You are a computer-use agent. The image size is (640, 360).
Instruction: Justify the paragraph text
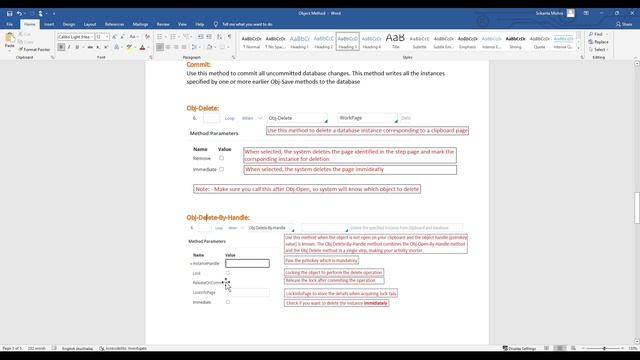pyautogui.click(x=184, y=47)
